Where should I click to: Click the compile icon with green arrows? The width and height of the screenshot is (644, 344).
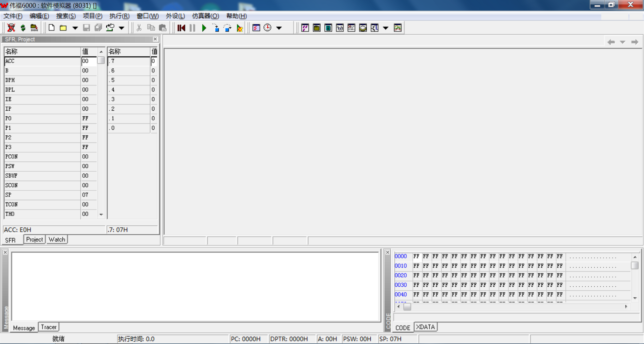(23, 28)
